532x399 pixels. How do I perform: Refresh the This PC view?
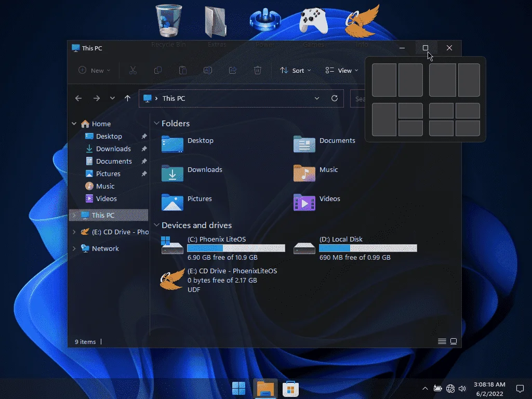tap(335, 98)
